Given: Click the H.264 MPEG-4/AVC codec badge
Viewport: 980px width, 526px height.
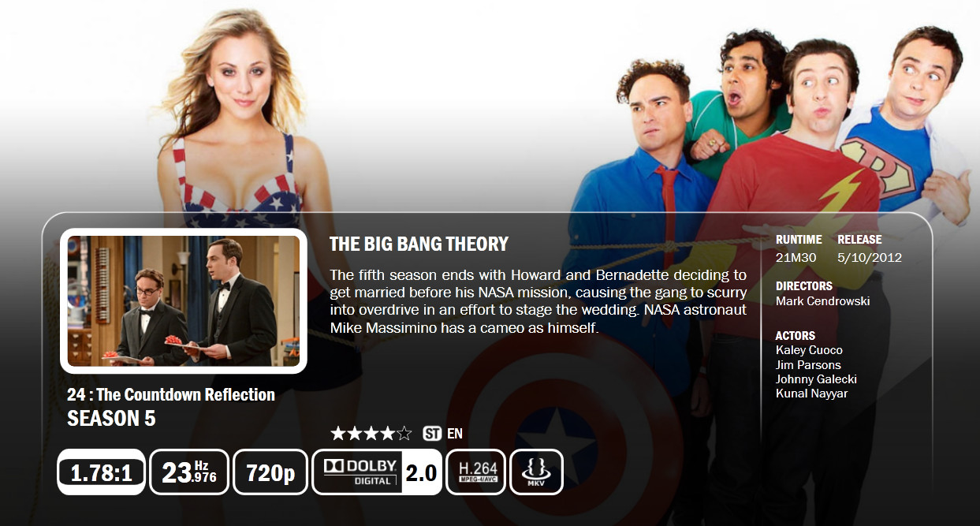Looking at the screenshot, I should tap(475, 472).
